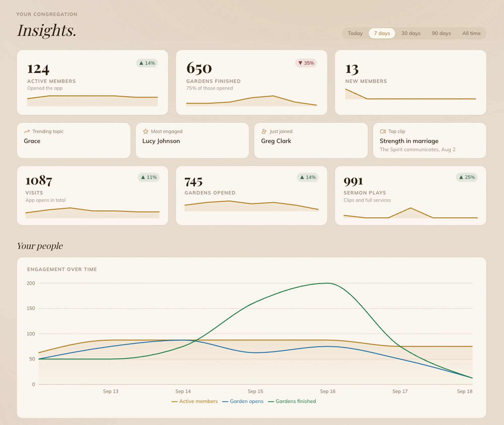Image resolution: width=504 pixels, height=425 pixels.
Task: Select the 7 days time range tab
Action: point(382,33)
